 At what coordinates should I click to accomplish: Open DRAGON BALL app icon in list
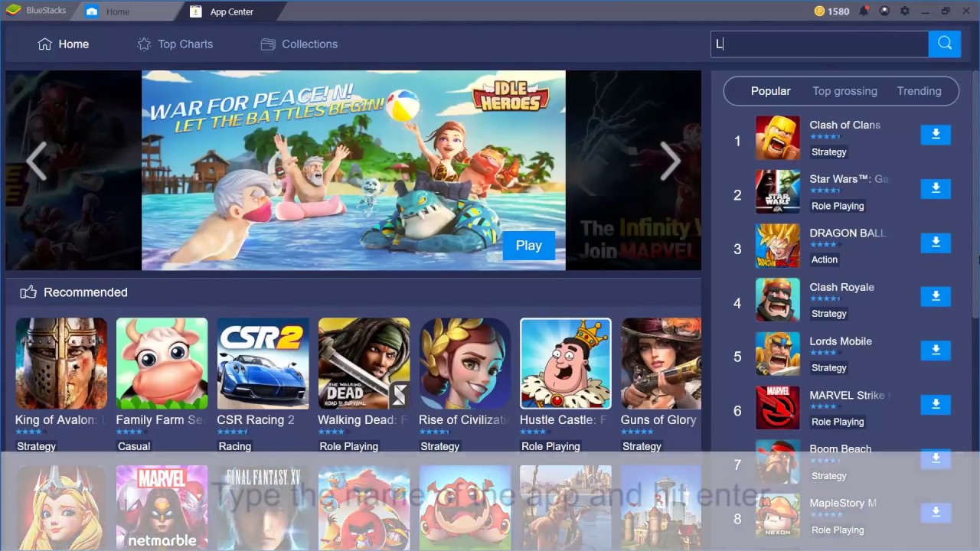[x=778, y=246]
